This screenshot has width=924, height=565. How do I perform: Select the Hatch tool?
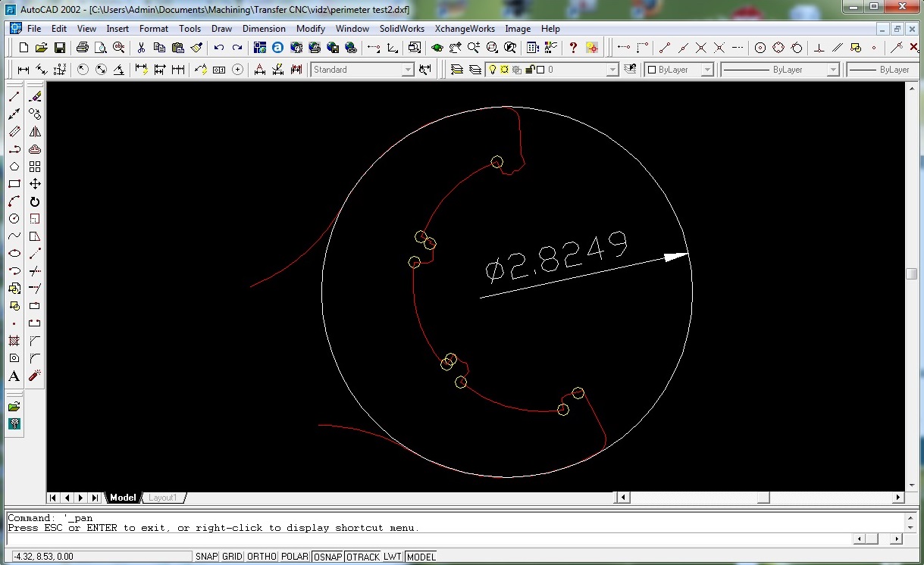(x=14, y=341)
